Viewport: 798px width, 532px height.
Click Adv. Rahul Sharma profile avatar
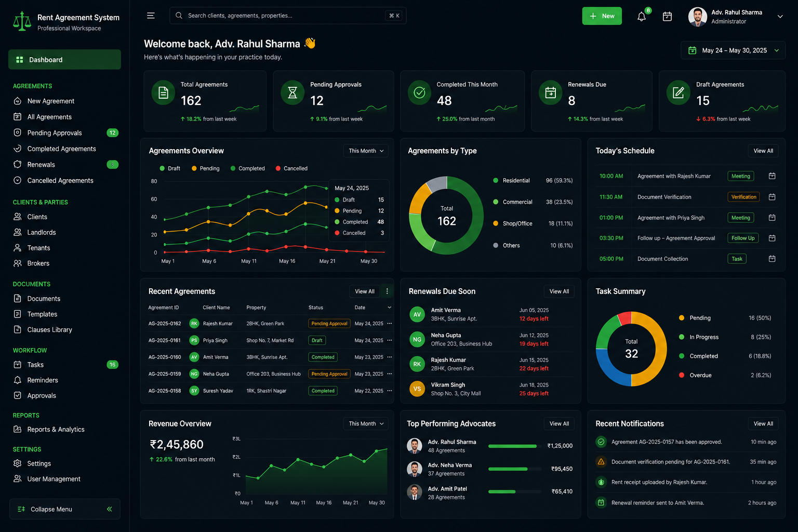click(698, 17)
